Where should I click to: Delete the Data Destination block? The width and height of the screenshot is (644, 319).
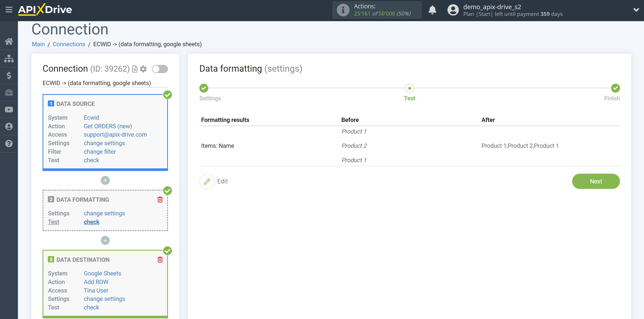click(160, 260)
